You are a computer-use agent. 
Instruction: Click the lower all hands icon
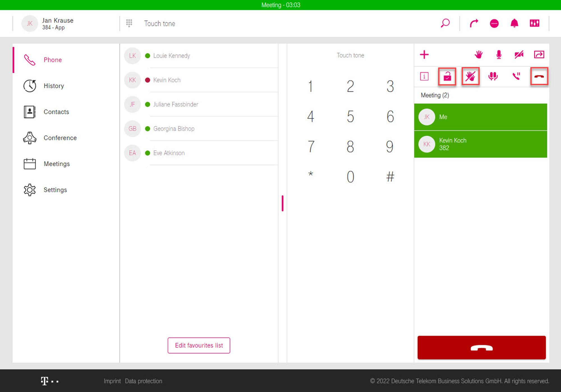coord(470,76)
